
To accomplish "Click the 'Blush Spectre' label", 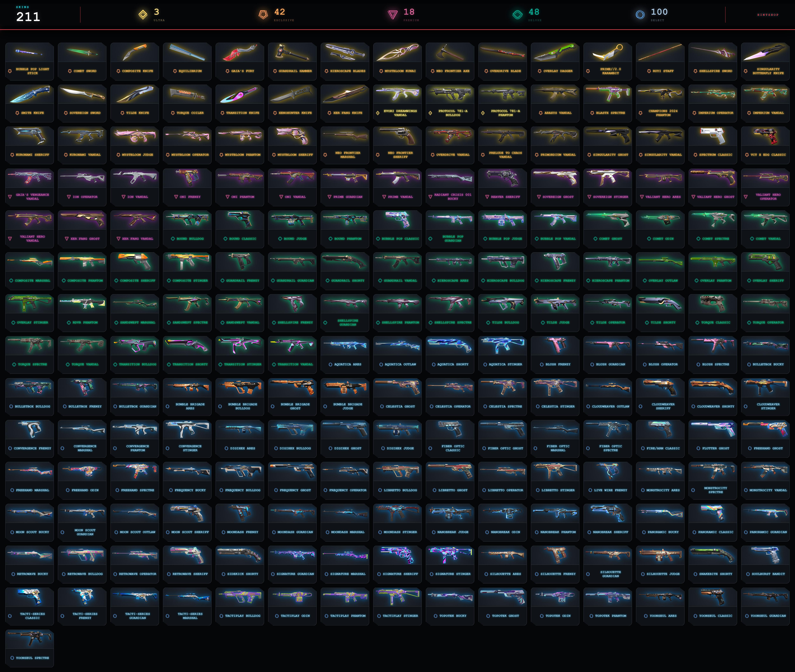I will point(716,365).
